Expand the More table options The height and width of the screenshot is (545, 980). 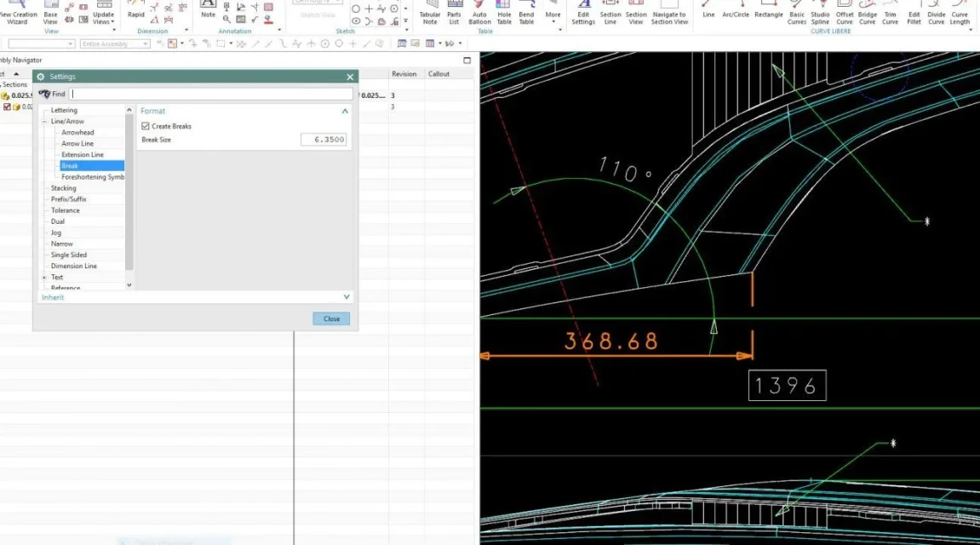[553, 13]
